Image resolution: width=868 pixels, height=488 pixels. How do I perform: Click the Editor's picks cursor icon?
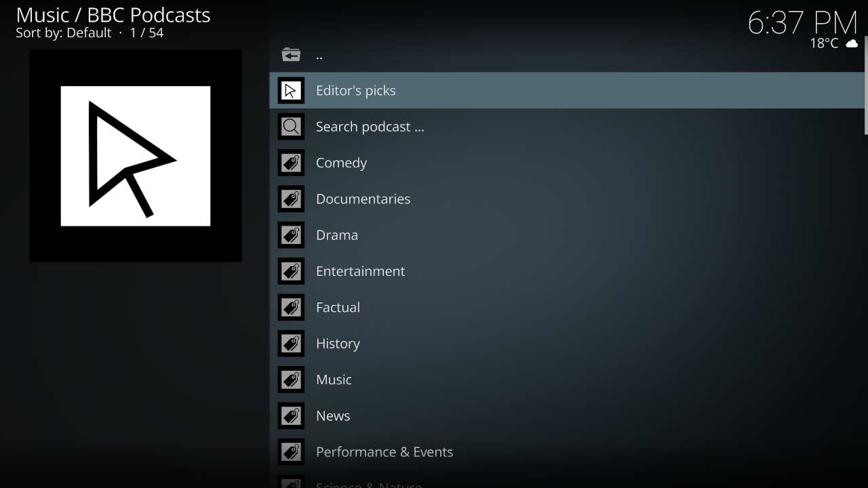(291, 91)
